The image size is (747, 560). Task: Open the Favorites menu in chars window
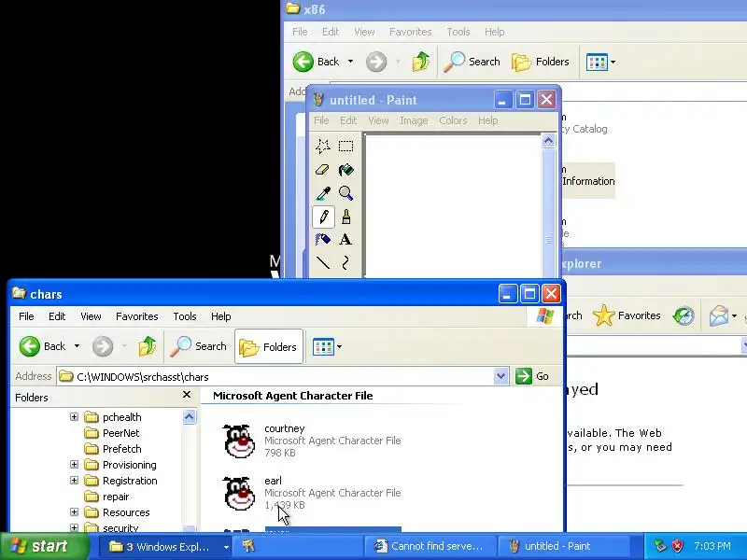(x=136, y=316)
